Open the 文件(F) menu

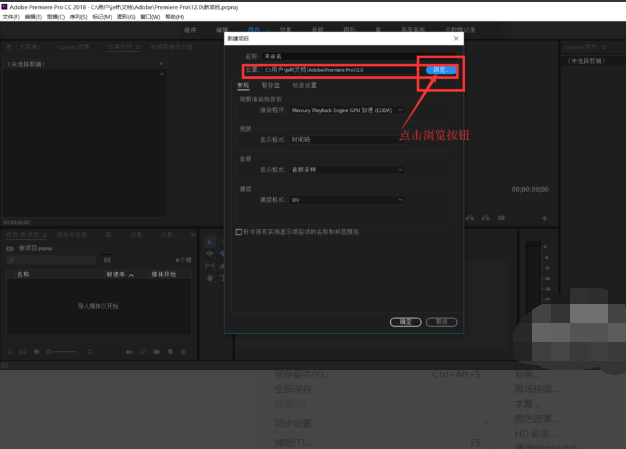pyautogui.click(x=11, y=17)
